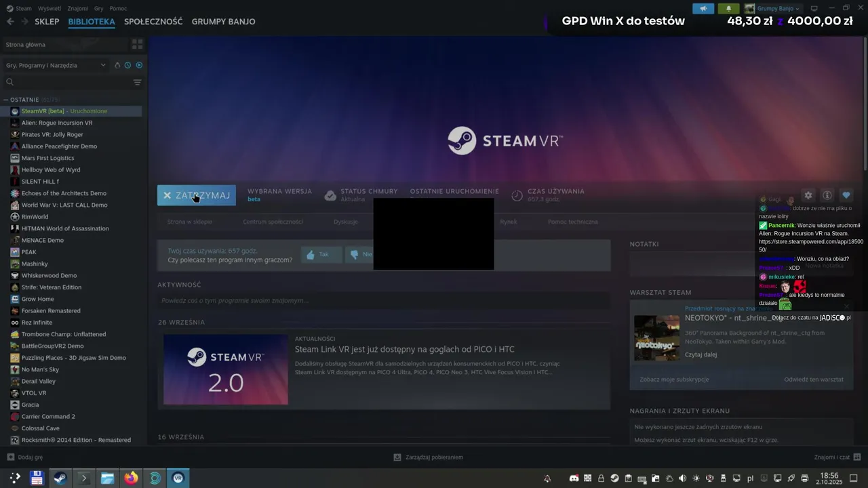This screenshot has height=488, width=868.
Task: Open the Grumpy Banjo account dropdown
Action: [x=778, y=9]
